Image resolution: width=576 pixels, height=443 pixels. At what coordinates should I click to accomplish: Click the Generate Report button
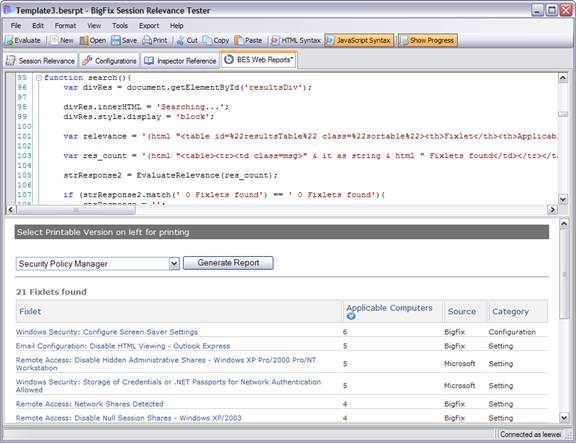[x=228, y=263]
